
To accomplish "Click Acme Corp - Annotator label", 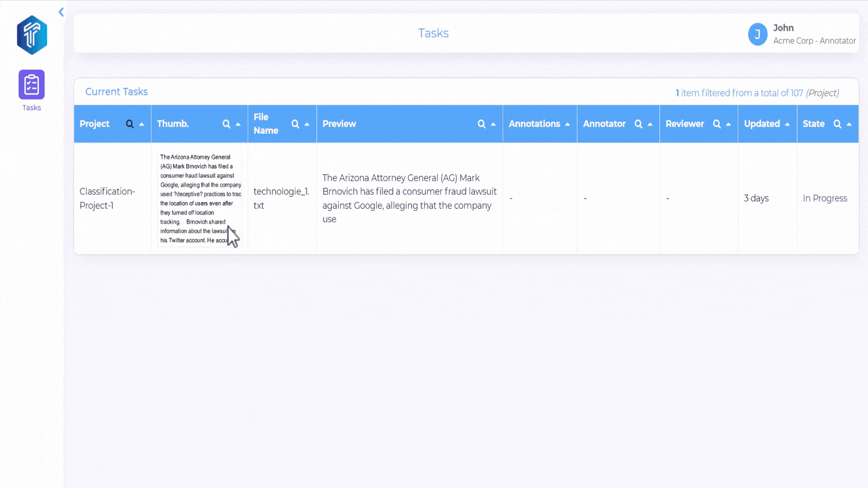I will click(x=814, y=41).
